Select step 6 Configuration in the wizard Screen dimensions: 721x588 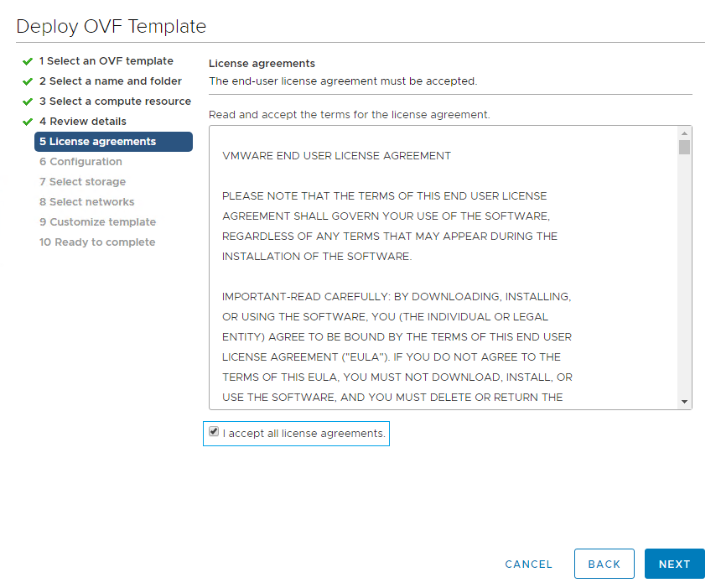[80, 162]
